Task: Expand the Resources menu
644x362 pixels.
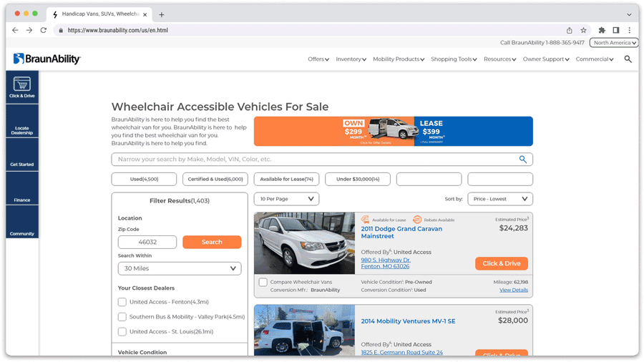Action: (x=500, y=59)
